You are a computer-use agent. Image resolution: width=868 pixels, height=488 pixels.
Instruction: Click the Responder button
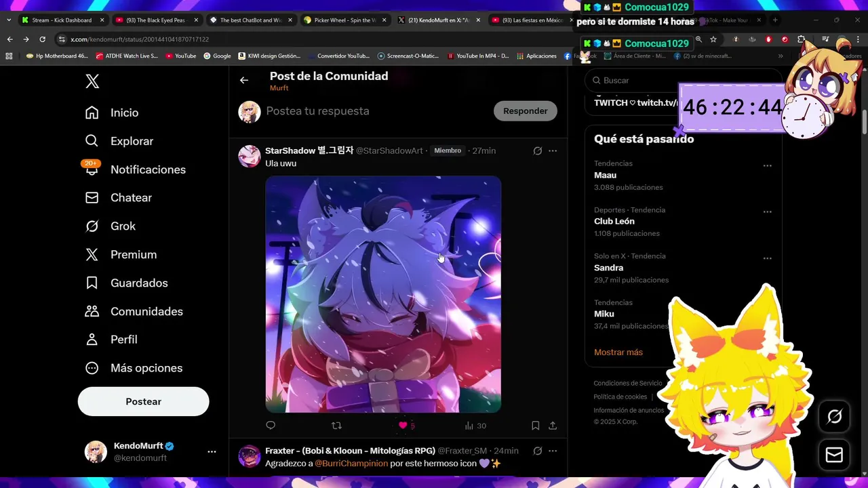(525, 111)
